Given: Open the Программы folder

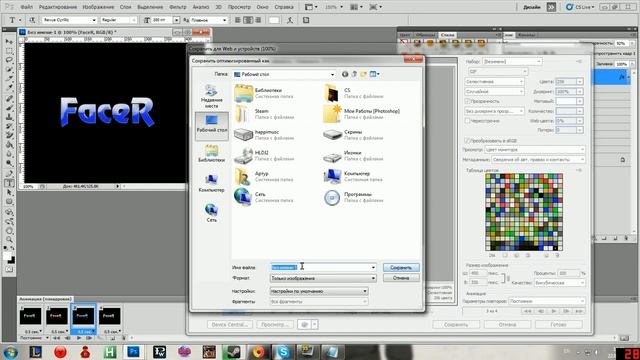Looking at the screenshot, I should click(353, 197).
